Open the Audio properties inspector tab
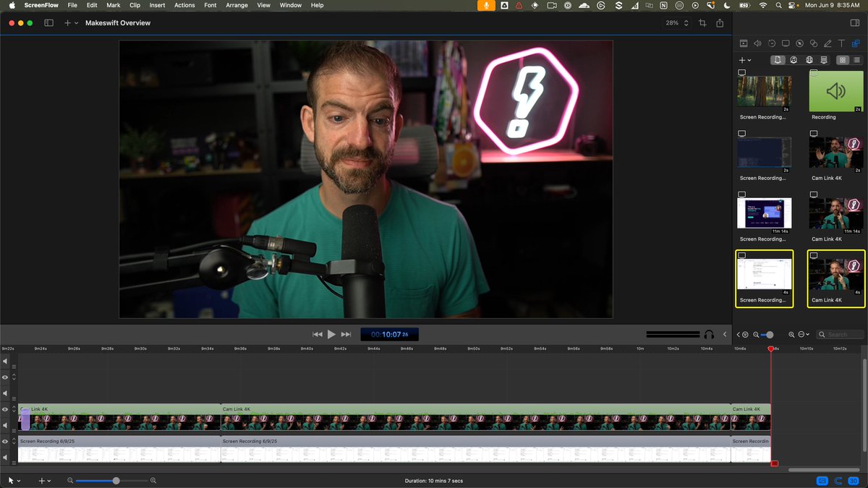Viewport: 868px width, 488px height. (x=757, y=43)
